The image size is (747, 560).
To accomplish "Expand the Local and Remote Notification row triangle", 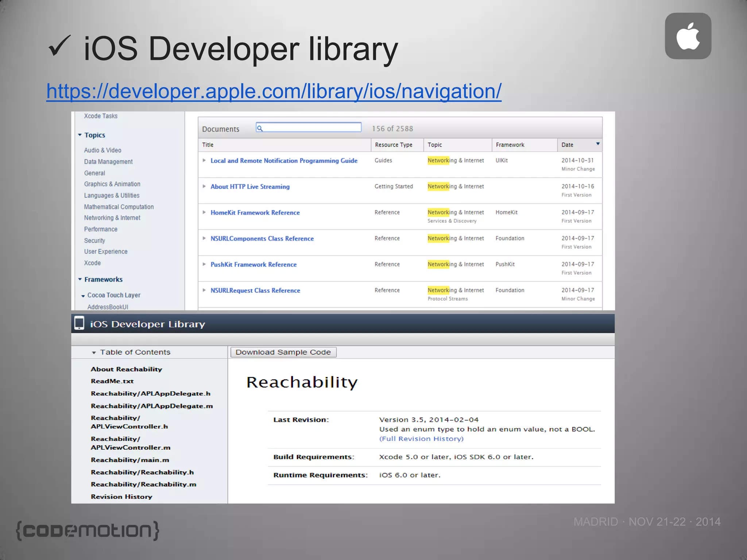I will pyautogui.click(x=204, y=160).
